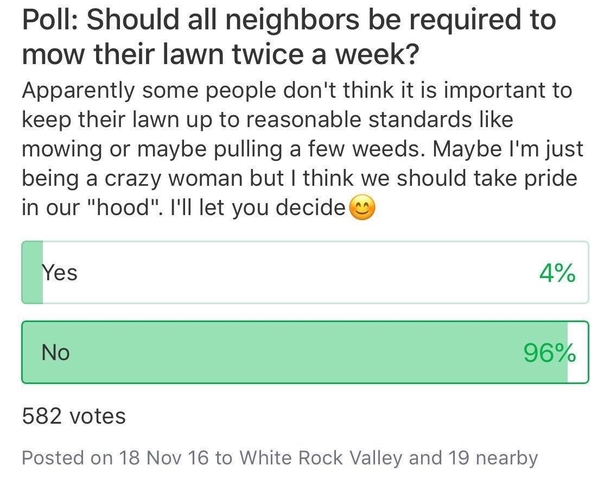Click the quoted word "hood" in the description
The image size is (610, 478).
pos(124,207)
